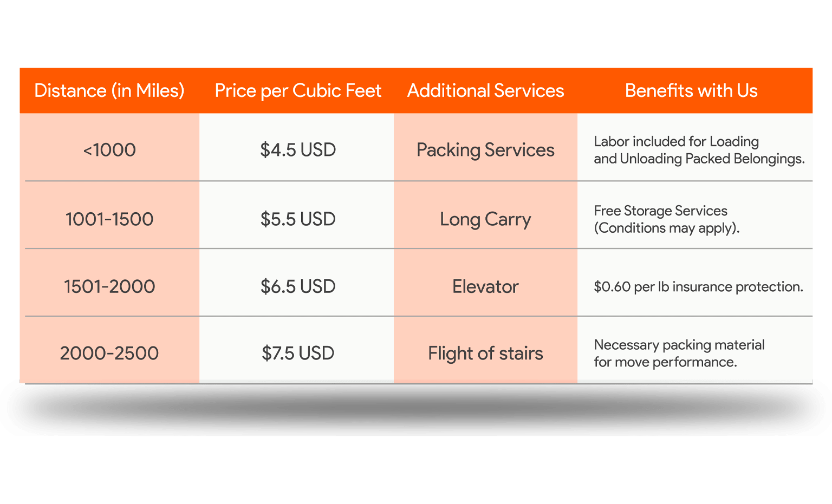Select the Price per Cubic Feet header

(298, 91)
